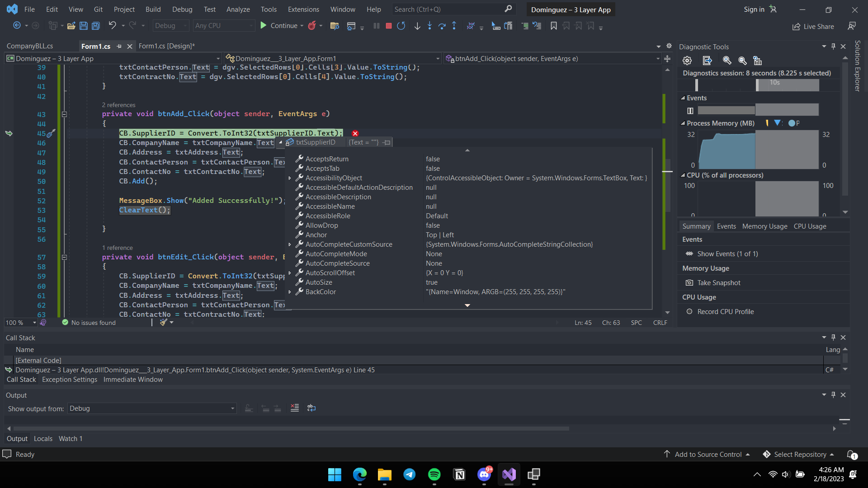Open Diagnostic Tools settings gear
This screenshot has width=868, height=488.
coord(687,61)
